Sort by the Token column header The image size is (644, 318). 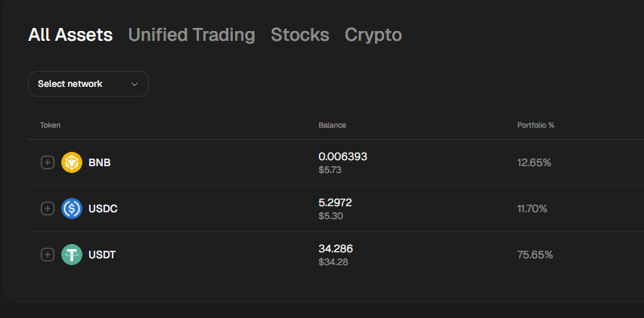[50, 125]
